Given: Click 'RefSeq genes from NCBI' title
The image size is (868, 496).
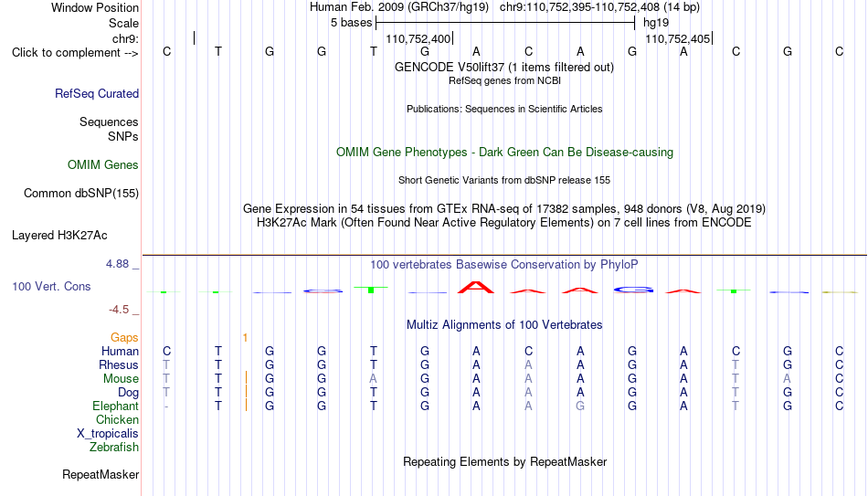Looking at the screenshot, I should [504, 80].
